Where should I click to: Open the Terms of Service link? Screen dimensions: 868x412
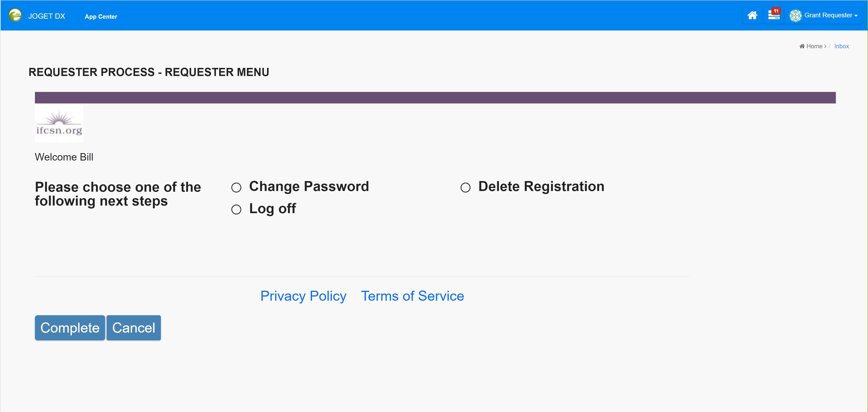(412, 296)
